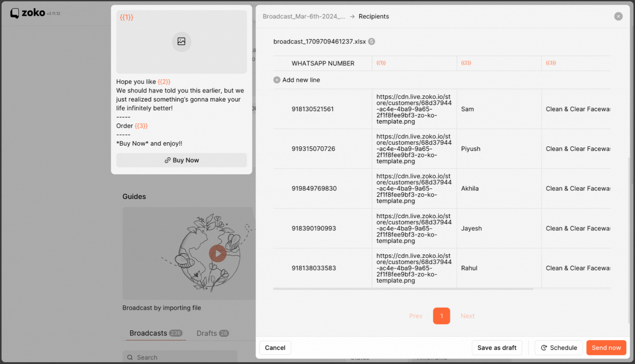Image resolution: width=635 pixels, height=364 pixels.
Task: Click the WHATSAPP NUMBER column header
Action: tap(323, 63)
